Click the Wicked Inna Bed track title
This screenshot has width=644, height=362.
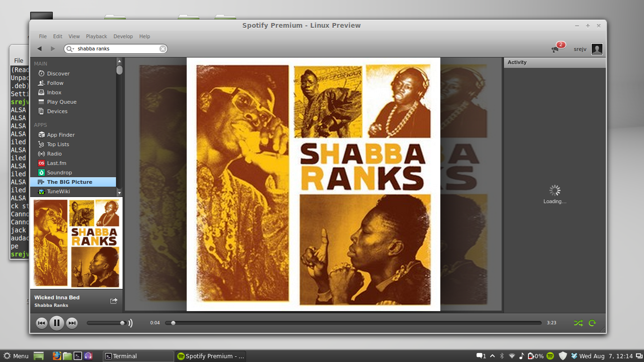tap(57, 297)
